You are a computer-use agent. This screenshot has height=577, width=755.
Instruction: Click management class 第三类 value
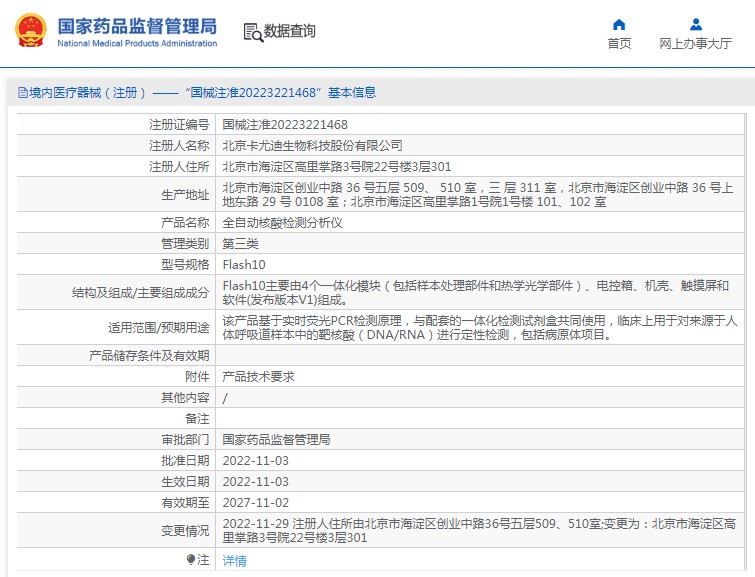click(240, 244)
